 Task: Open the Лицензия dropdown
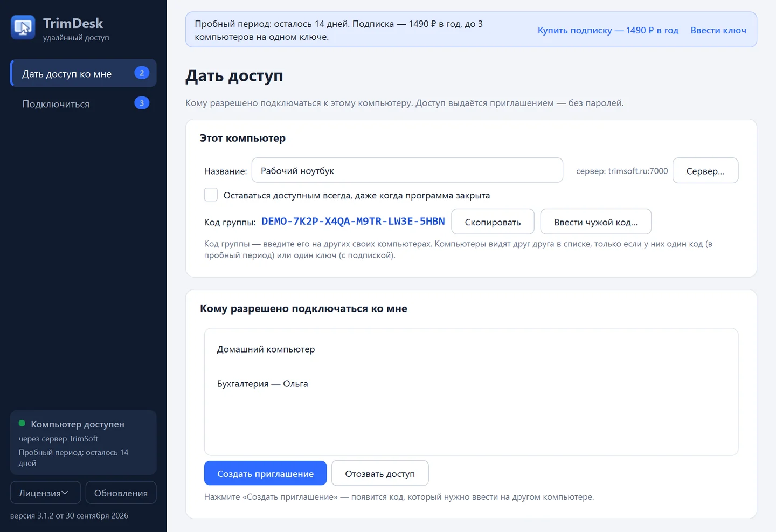tap(45, 493)
